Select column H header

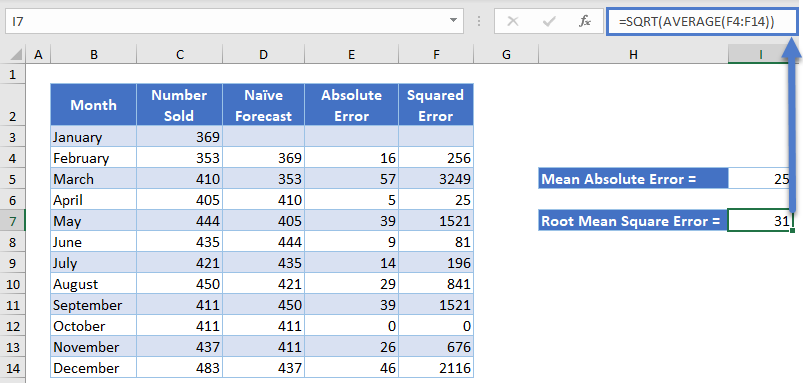[633, 55]
